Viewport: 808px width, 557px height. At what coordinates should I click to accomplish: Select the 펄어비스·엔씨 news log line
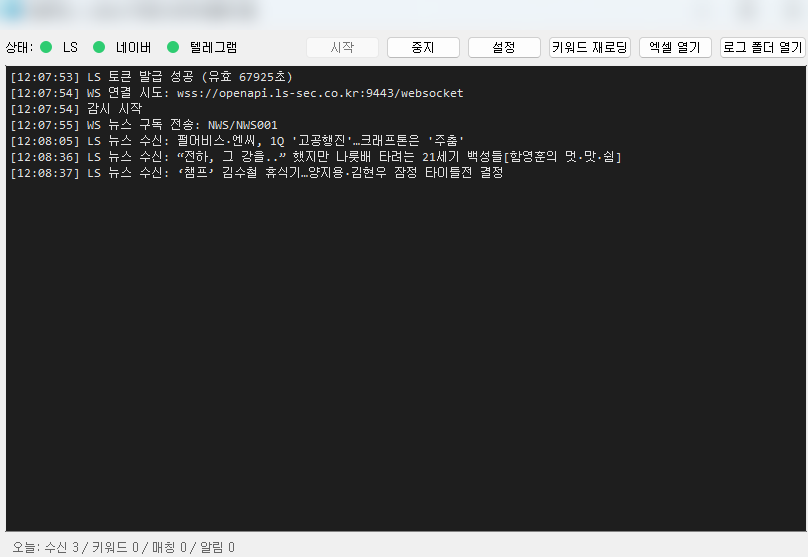pos(237,141)
